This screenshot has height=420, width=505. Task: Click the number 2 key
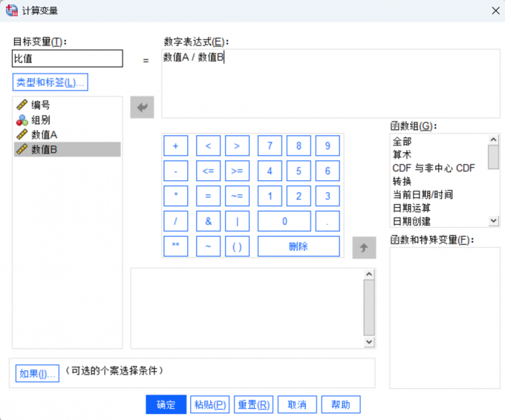tap(299, 196)
